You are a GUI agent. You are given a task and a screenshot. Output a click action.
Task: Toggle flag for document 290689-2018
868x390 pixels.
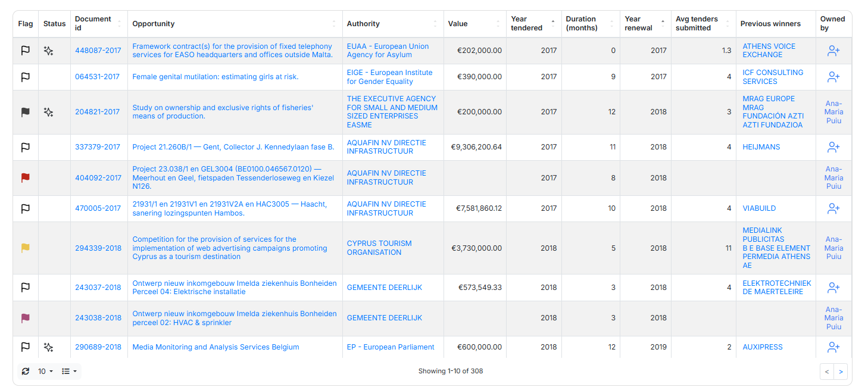coord(26,347)
